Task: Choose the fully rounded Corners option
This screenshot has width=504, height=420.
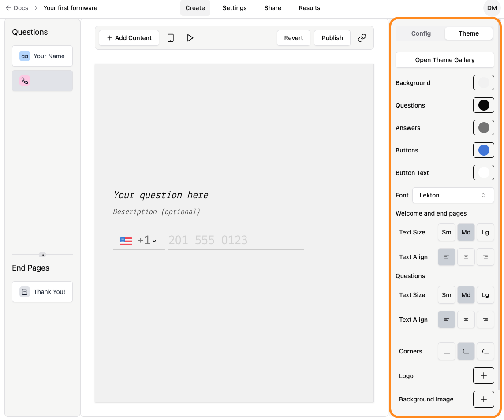Action: (x=485, y=351)
